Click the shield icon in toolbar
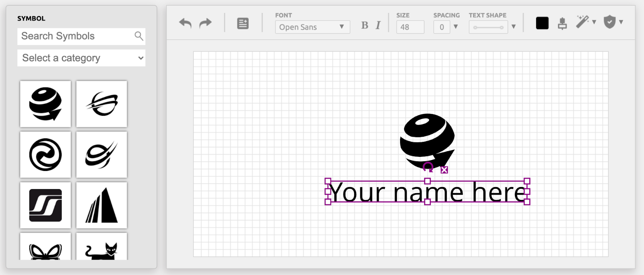The width and height of the screenshot is (644, 275). (610, 22)
